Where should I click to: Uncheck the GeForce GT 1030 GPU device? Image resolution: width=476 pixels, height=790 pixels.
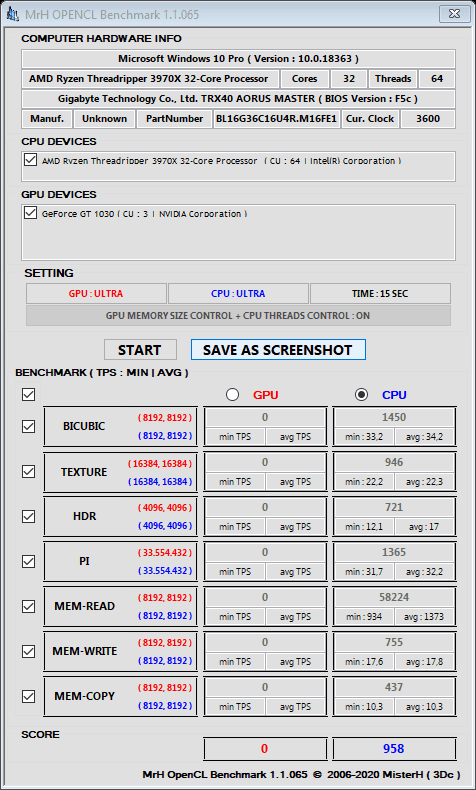(30, 213)
